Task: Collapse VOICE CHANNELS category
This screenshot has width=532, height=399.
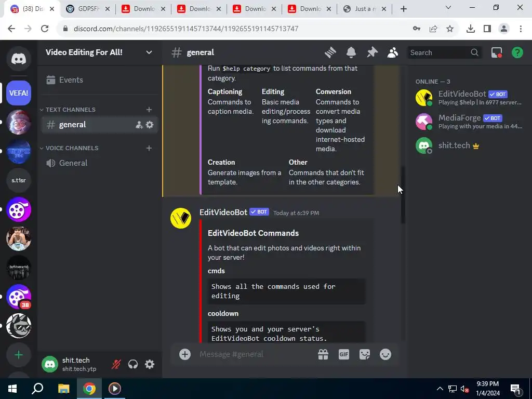Action: tap(69, 148)
